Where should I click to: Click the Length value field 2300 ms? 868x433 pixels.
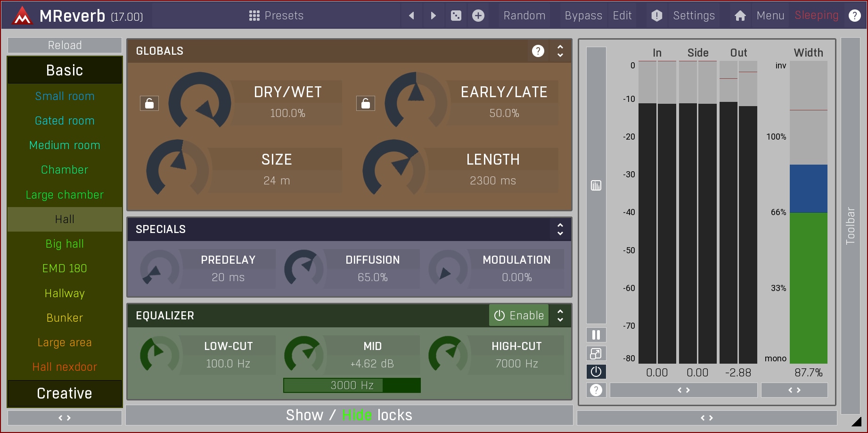coord(492,181)
